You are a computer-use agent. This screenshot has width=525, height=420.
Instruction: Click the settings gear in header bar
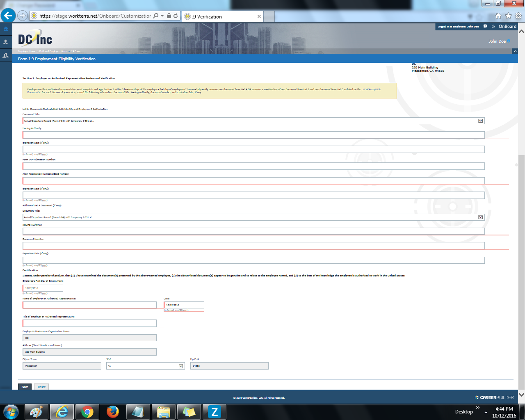click(485, 26)
